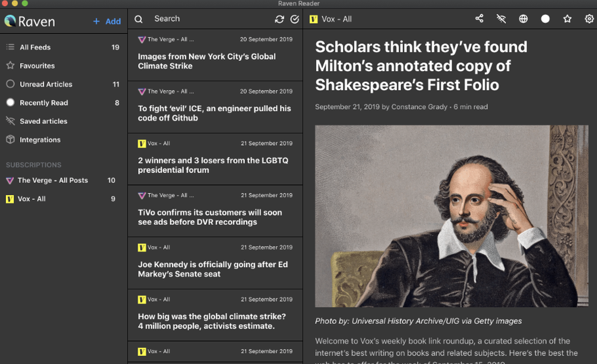This screenshot has width=597, height=364.
Task: Open article in browser globe icon
Action: click(x=524, y=18)
